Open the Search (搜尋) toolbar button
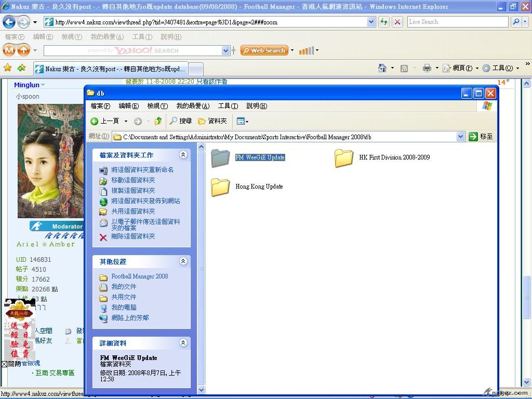 coord(180,121)
